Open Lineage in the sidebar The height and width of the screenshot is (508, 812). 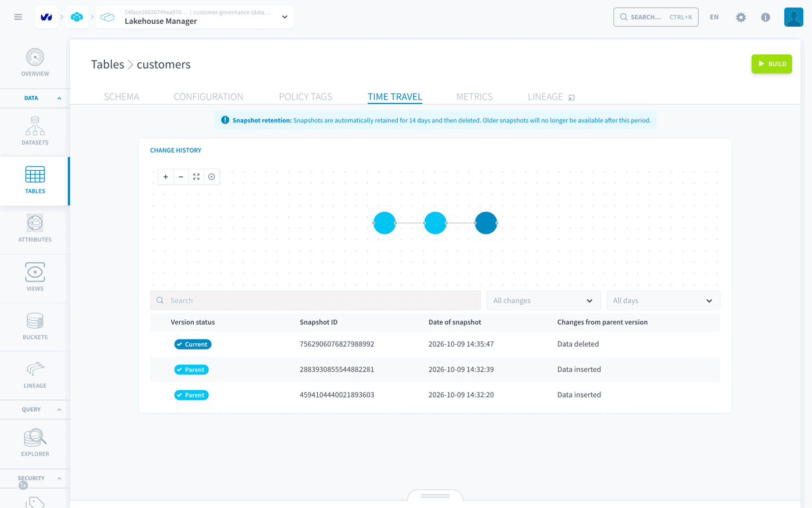pos(35,375)
